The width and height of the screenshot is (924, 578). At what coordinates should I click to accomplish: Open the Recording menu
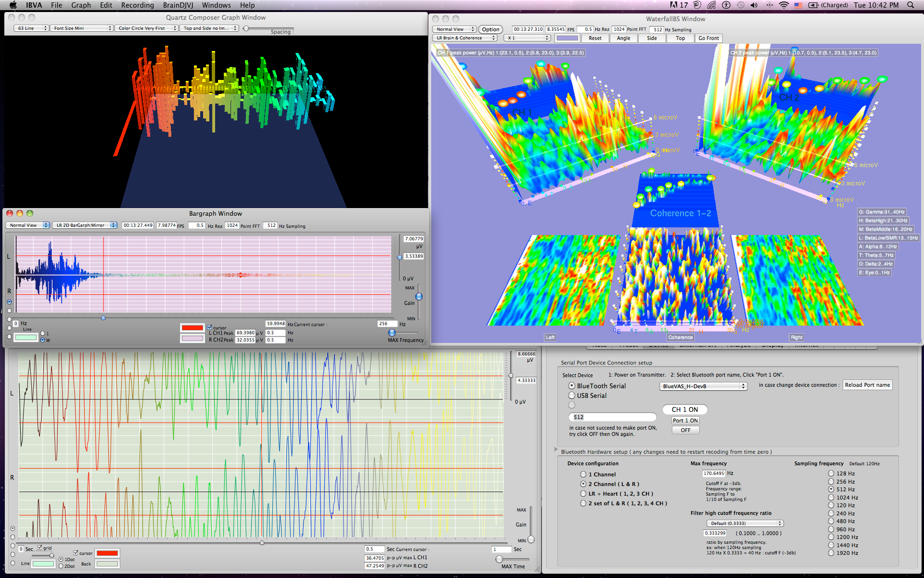point(137,5)
